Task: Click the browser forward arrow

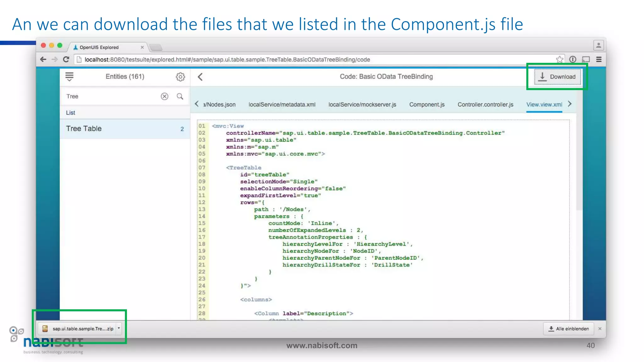Action: 55,59
